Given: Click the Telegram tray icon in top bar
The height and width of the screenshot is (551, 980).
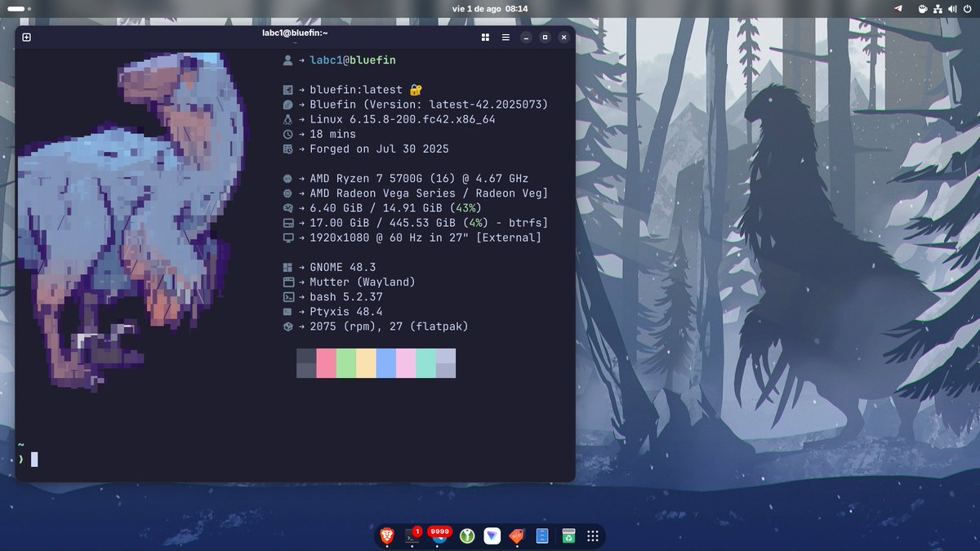Looking at the screenshot, I should click(898, 8).
